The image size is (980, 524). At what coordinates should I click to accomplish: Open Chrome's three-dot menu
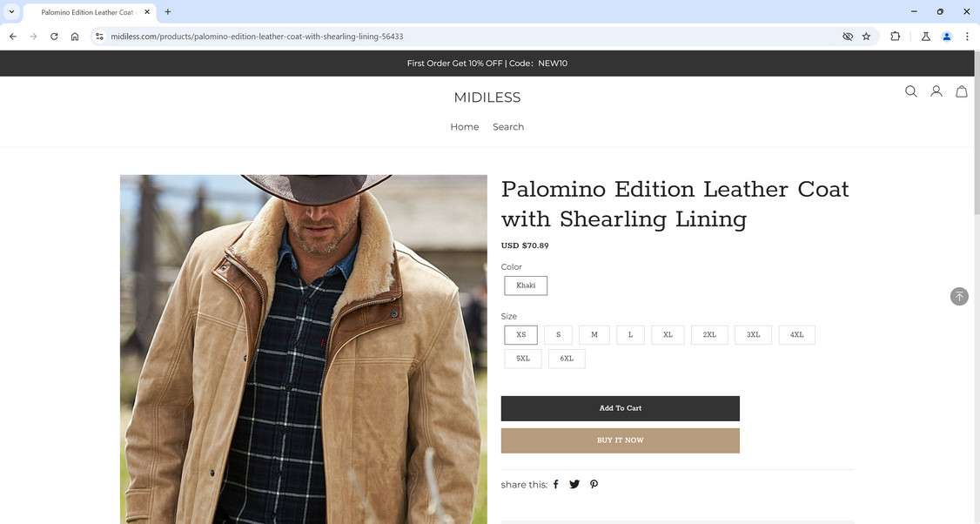point(967,37)
